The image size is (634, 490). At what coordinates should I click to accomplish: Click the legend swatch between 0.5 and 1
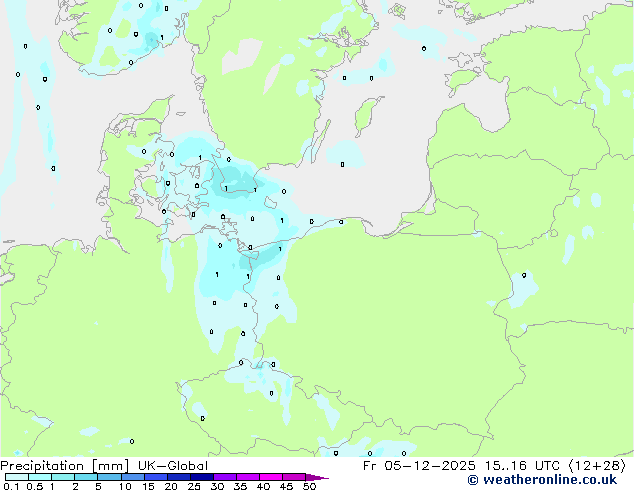coord(40,477)
